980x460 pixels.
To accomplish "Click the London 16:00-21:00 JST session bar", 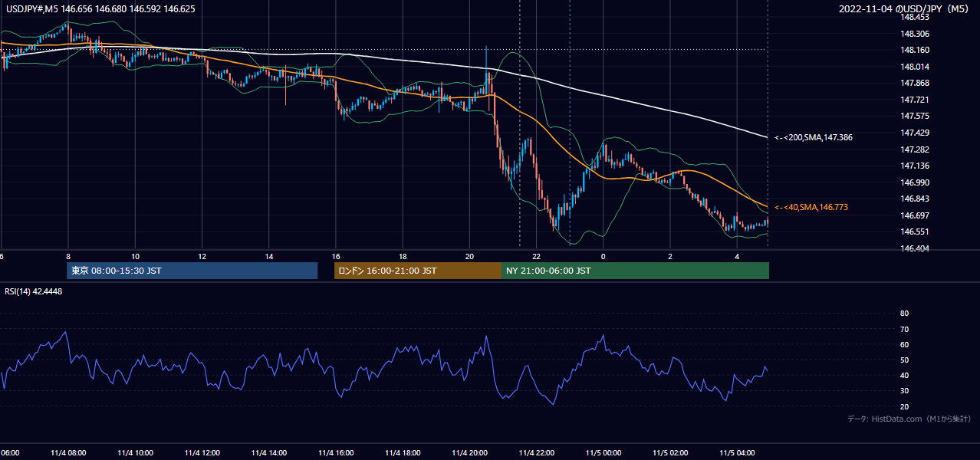I will coord(417,271).
